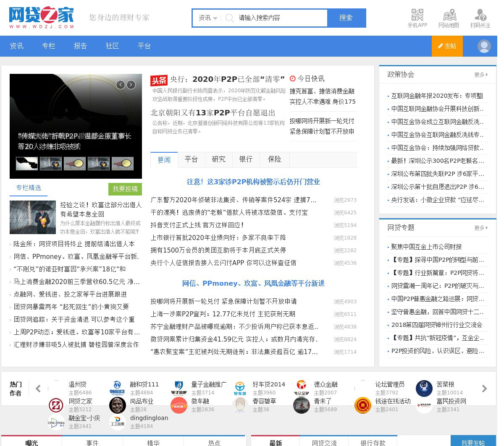The height and width of the screenshot is (446, 504).
Task: Open the mobile APP QR code icon
Action: (417, 15)
